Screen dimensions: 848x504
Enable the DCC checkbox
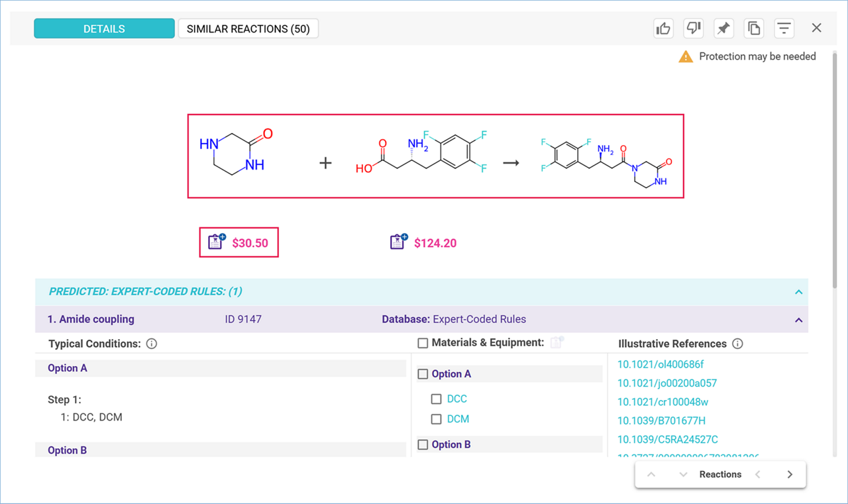(x=436, y=399)
